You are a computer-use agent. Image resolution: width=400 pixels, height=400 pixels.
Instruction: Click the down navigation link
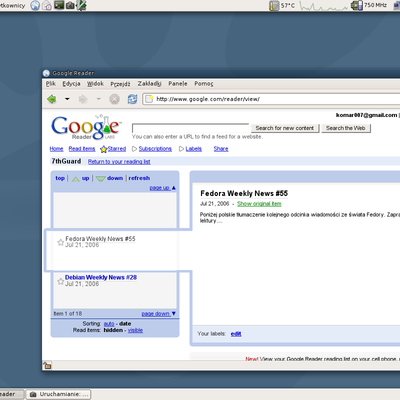(x=115, y=178)
